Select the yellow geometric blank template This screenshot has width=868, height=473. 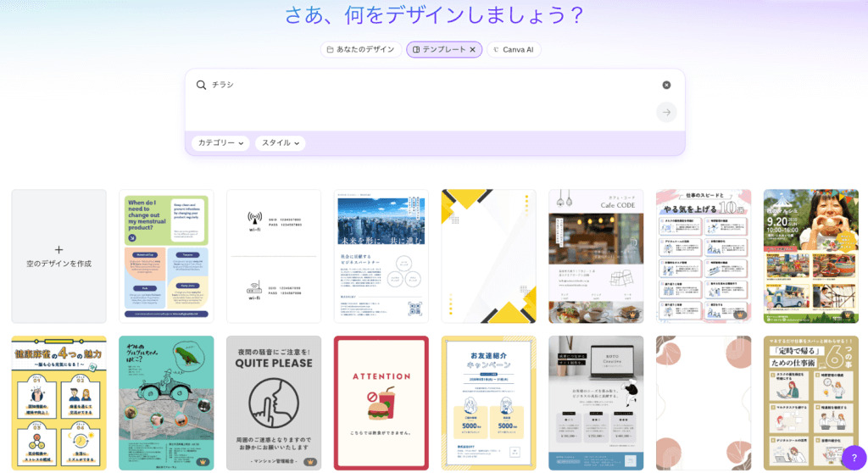(488, 256)
